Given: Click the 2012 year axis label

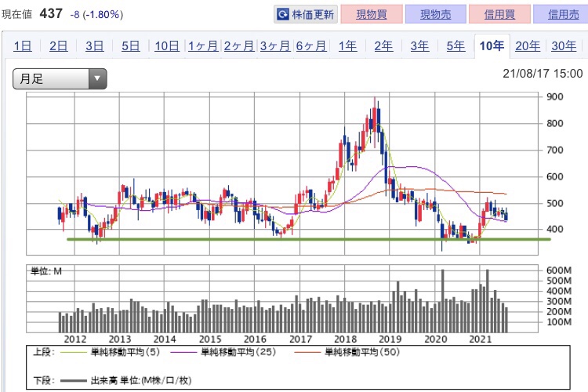Looking at the screenshot, I should pos(75,339).
